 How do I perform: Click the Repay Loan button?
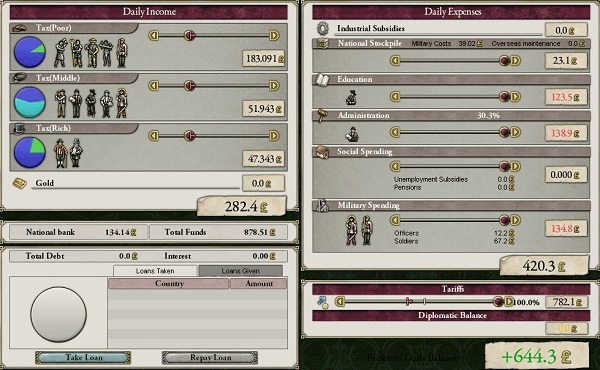pyautogui.click(x=210, y=357)
